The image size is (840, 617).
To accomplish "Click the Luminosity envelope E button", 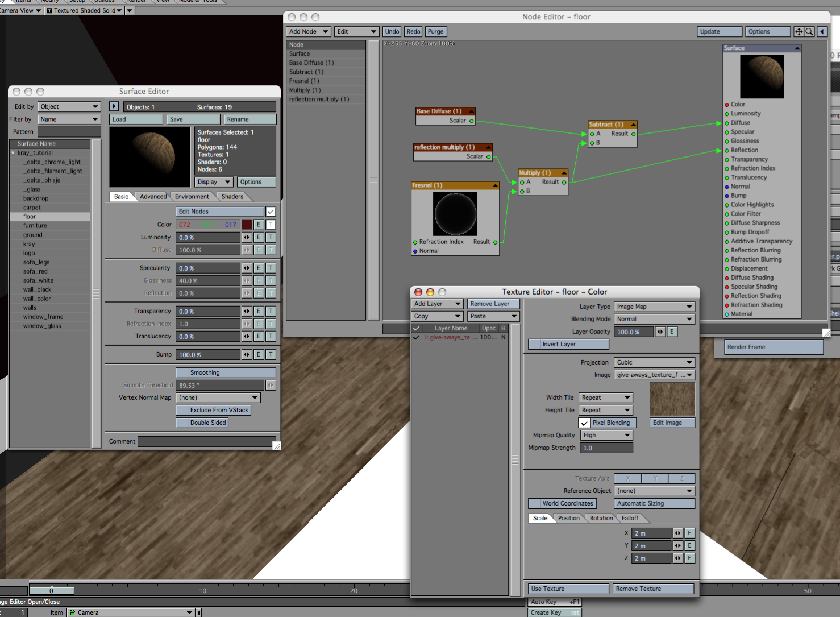I will click(259, 237).
